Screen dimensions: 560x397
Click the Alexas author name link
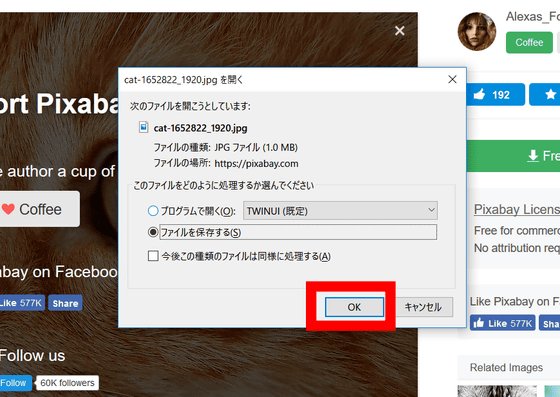coord(533,17)
